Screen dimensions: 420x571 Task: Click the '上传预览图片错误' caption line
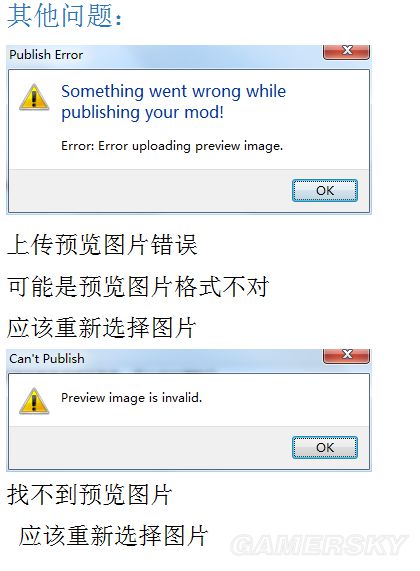102,244
